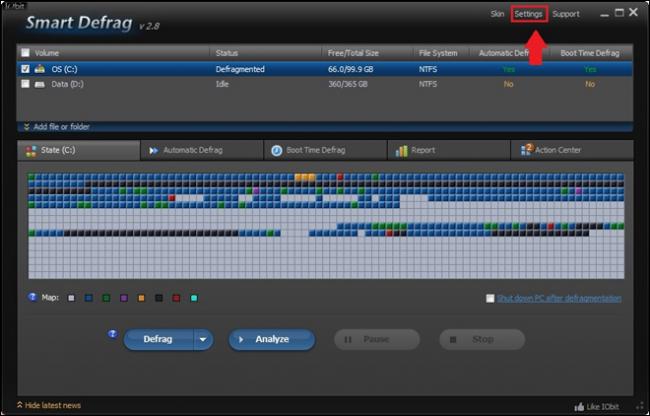
Task: Sort by Free/Total Size column header
Action: pyautogui.click(x=353, y=53)
